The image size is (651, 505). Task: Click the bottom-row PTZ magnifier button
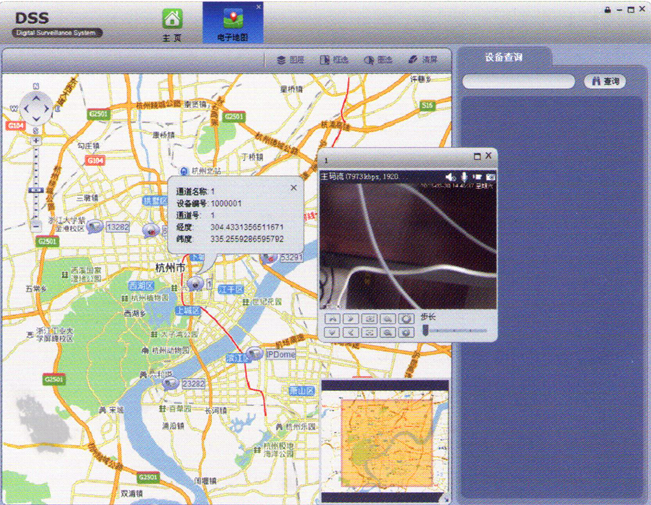click(388, 332)
